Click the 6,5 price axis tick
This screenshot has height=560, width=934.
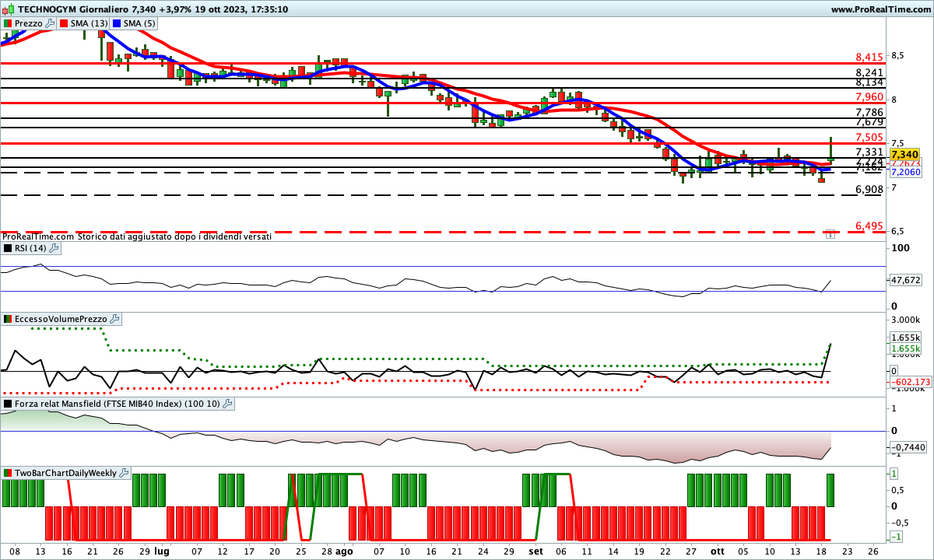pyautogui.click(x=897, y=231)
